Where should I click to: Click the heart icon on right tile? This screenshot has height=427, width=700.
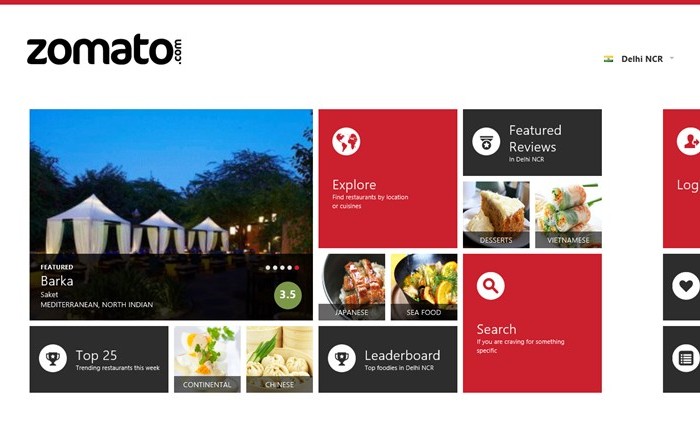[686, 286]
